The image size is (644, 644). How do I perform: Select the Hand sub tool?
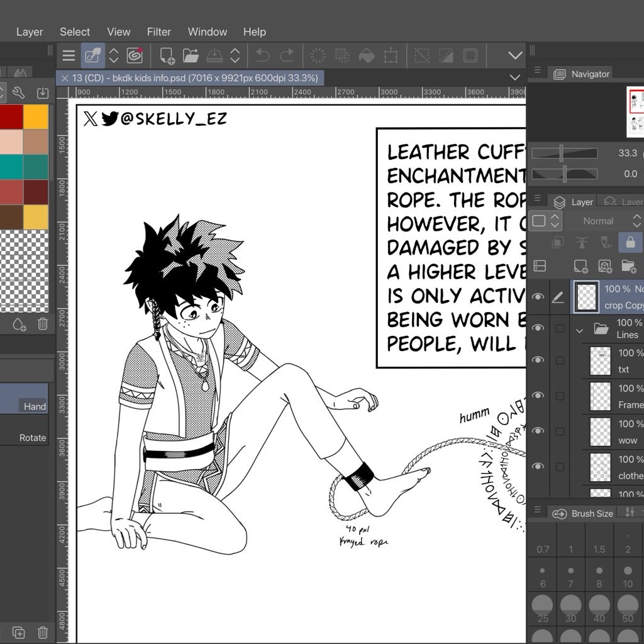click(35, 406)
